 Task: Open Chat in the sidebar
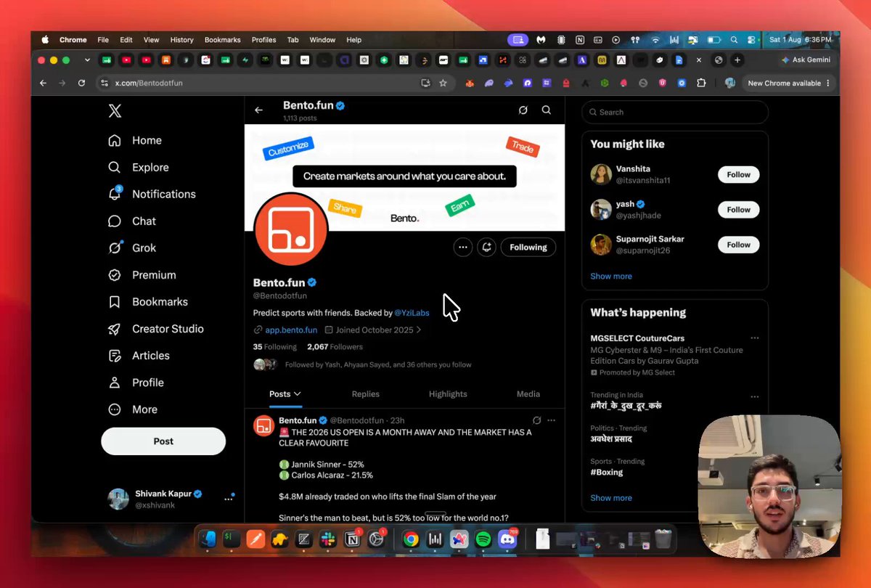click(131, 221)
